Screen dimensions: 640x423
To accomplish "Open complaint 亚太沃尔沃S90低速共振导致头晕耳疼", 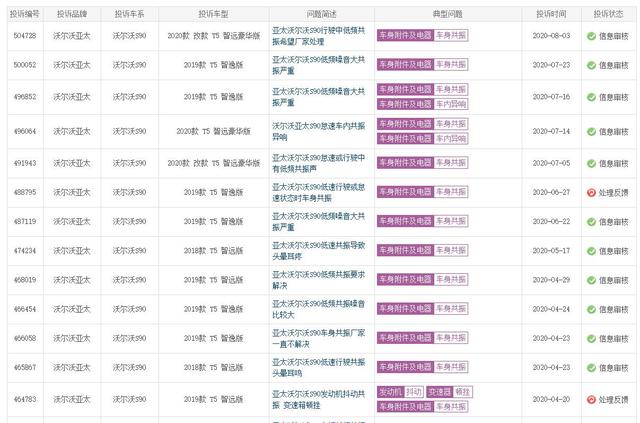I will pyautogui.click(x=318, y=251).
